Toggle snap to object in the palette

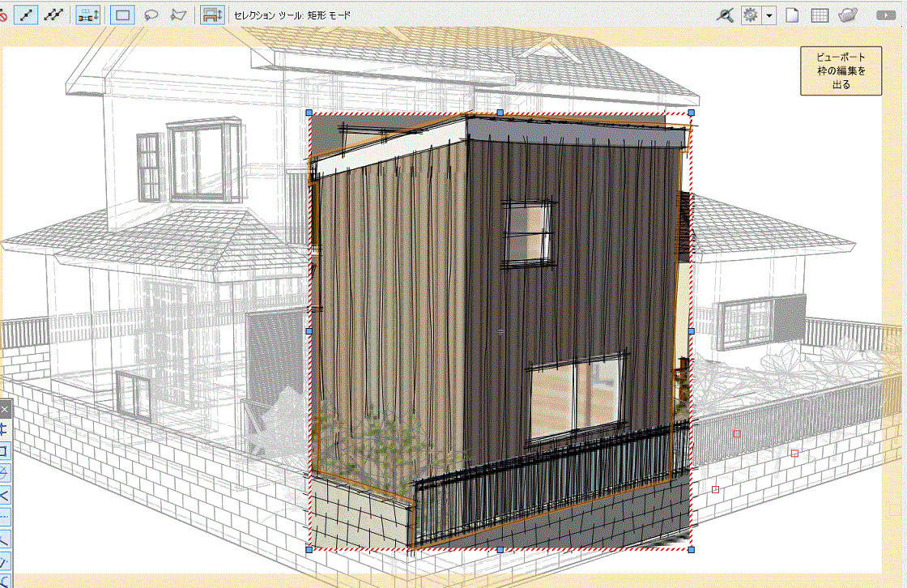pos(4,451)
